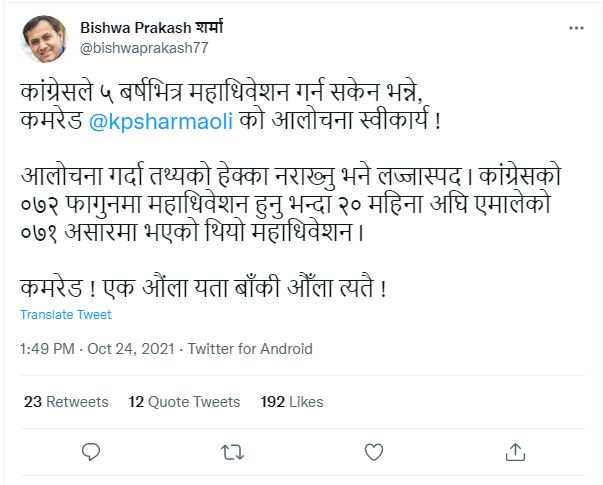
Task: Open Bishwa Prakash's profile picture
Action: tap(44, 39)
